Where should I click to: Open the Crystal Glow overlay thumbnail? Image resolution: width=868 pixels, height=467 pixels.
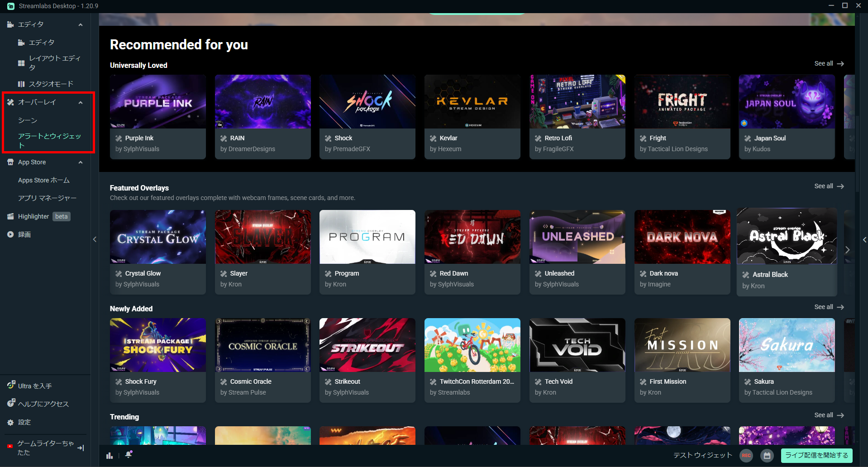[158, 237]
